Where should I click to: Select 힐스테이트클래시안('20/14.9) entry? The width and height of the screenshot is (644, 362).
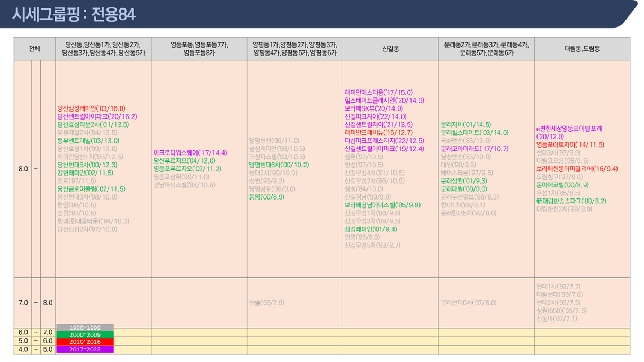point(384,100)
